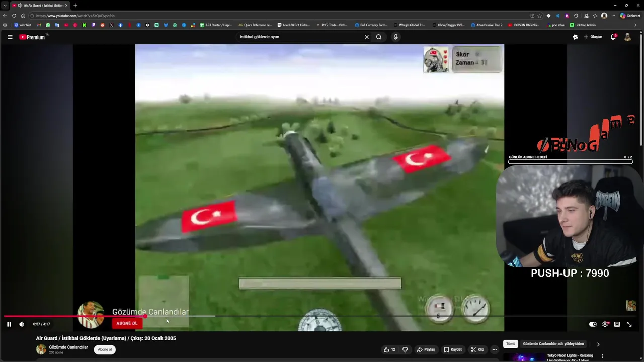
Task: Open browser profile avatar in toolbar
Action: click(604, 16)
